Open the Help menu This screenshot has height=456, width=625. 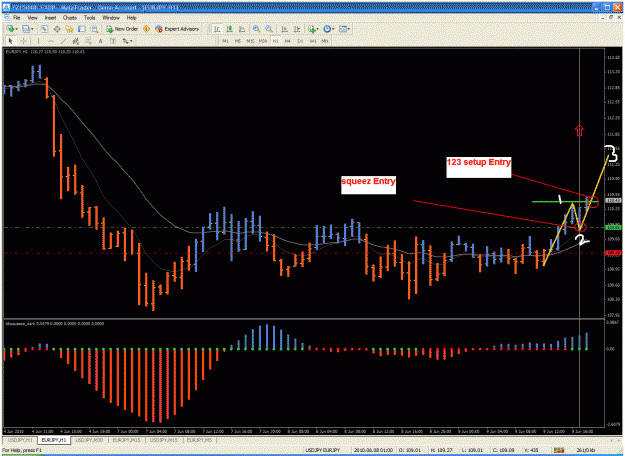click(132, 18)
